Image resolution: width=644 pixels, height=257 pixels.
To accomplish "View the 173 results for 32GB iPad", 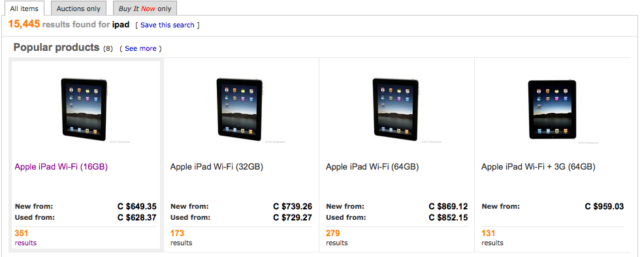I will 181,237.
